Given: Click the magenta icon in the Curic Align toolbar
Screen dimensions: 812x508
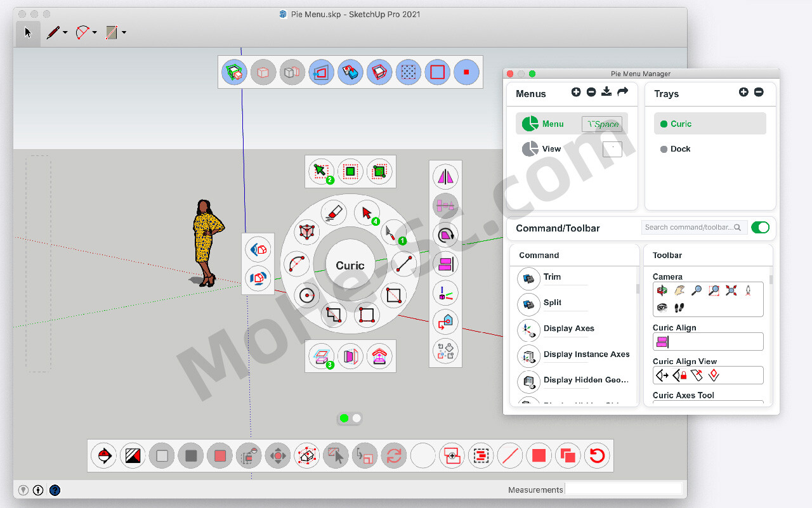Looking at the screenshot, I should pyautogui.click(x=662, y=342).
